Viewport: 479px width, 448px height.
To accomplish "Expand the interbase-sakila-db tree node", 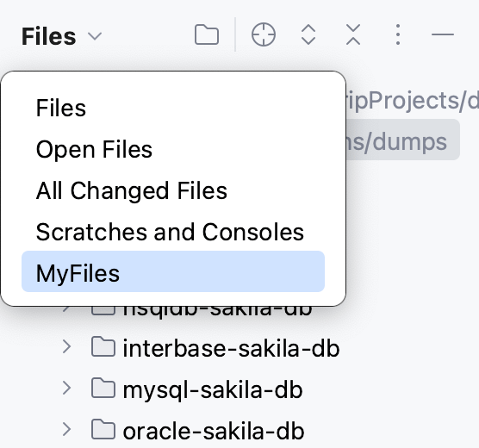I will (x=66, y=347).
